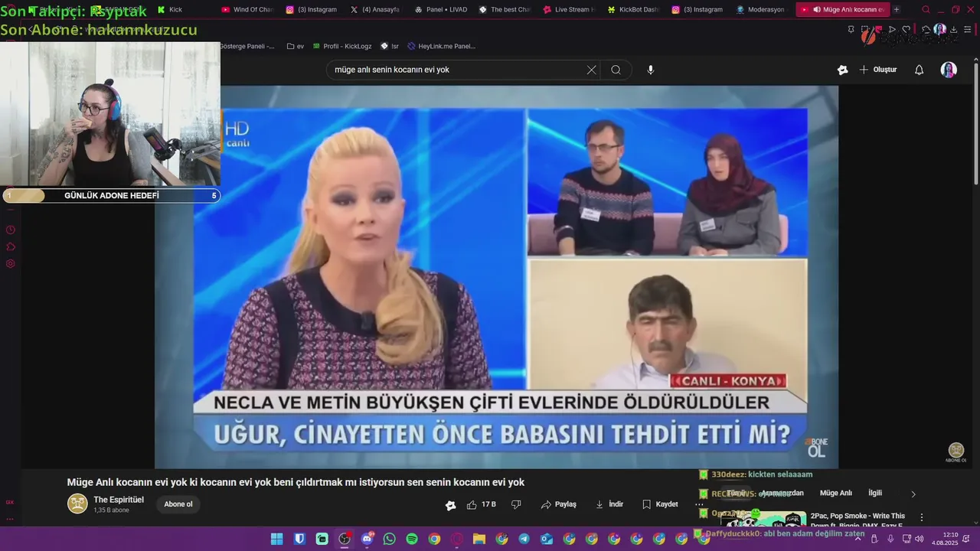
Task: Dislike the video with thumbs down
Action: [x=516, y=504]
